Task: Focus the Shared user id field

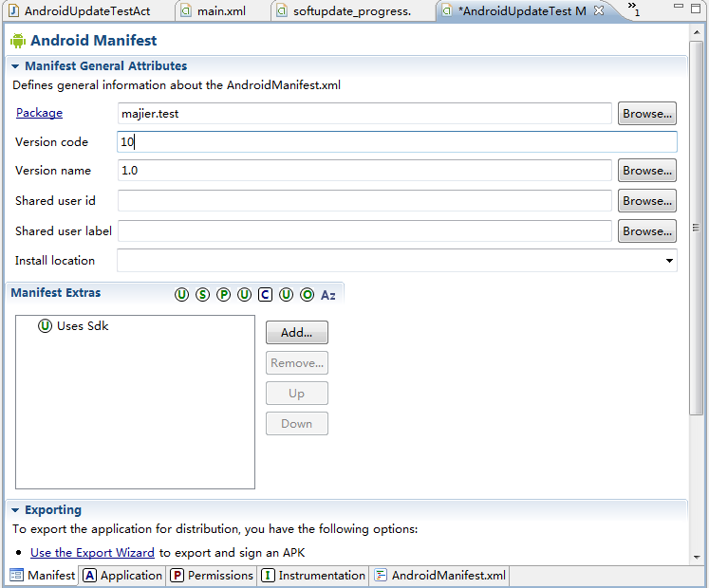Action: pos(364,201)
